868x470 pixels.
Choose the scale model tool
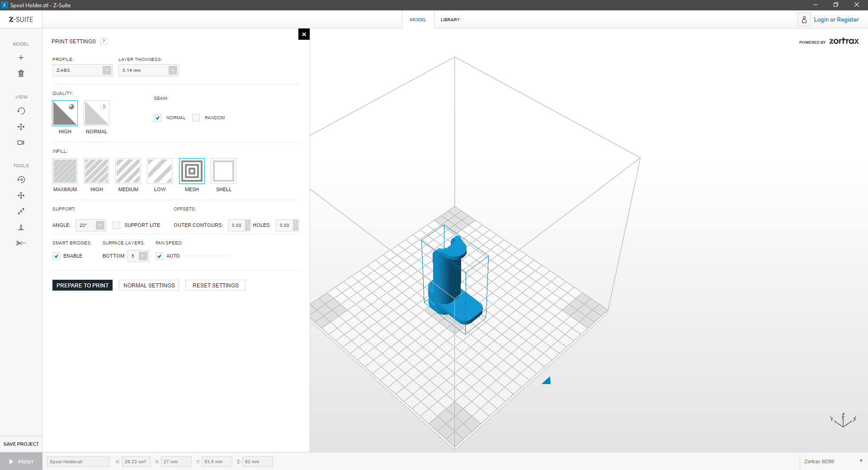(21, 211)
